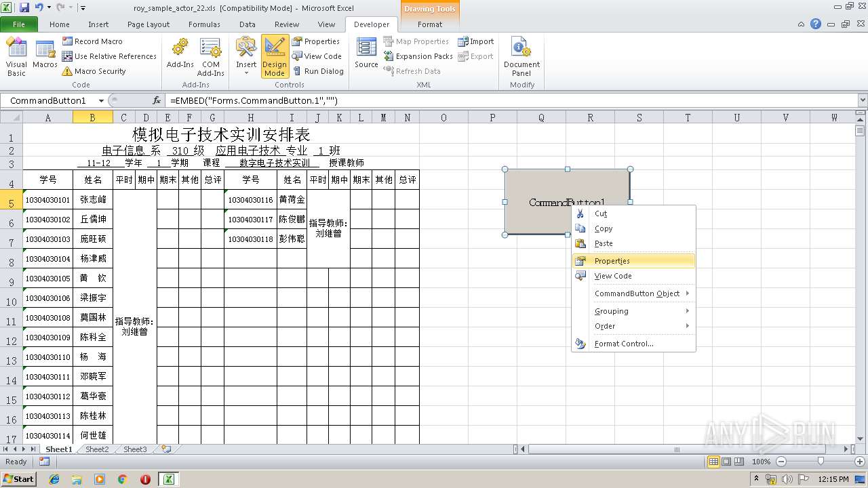Switch to the Review tab
The width and height of the screenshot is (868, 488).
[287, 24]
